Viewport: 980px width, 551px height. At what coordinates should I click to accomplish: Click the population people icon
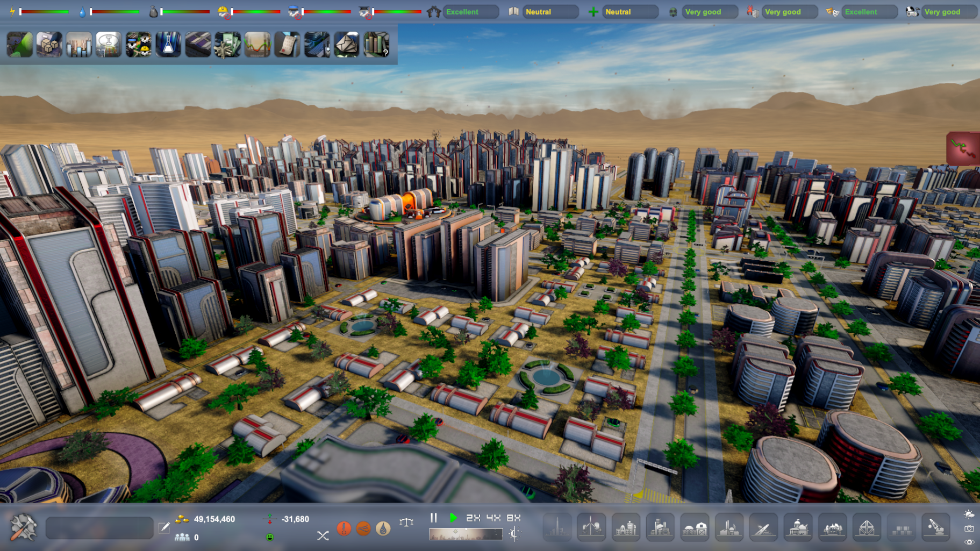click(182, 537)
